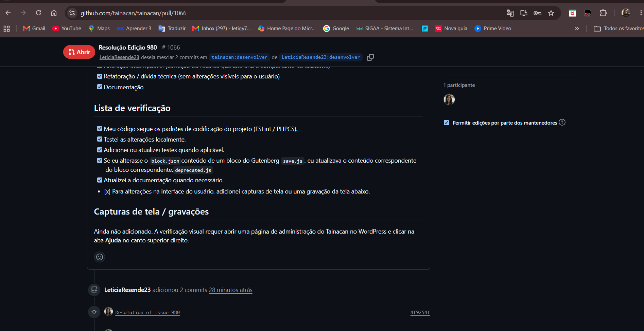Add a reaction with the smiley icon
This screenshot has width=644, height=331.
[100, 257]
